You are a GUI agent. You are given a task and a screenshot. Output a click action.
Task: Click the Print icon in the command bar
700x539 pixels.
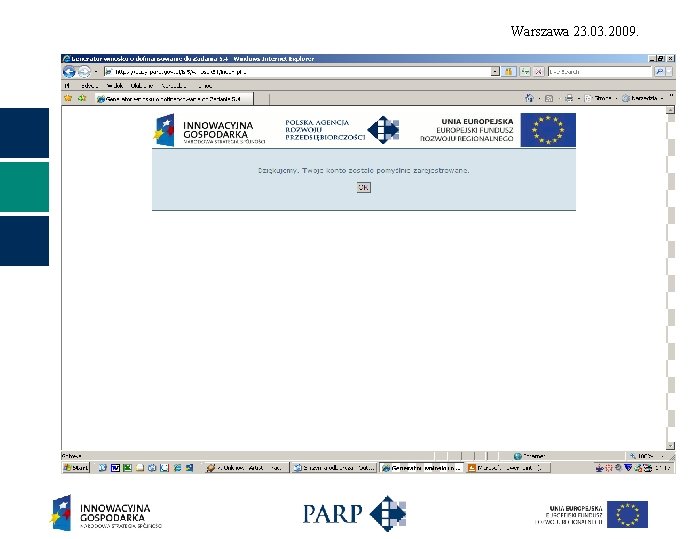pyautogui.click(x=568, y=98)
